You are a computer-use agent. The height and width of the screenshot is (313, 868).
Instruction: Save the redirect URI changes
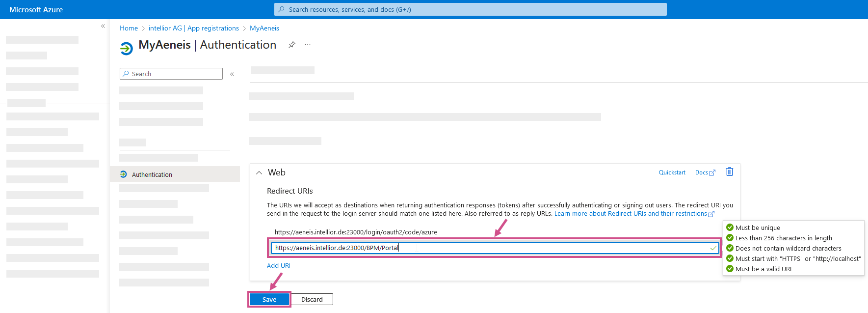tap(269, 299)
